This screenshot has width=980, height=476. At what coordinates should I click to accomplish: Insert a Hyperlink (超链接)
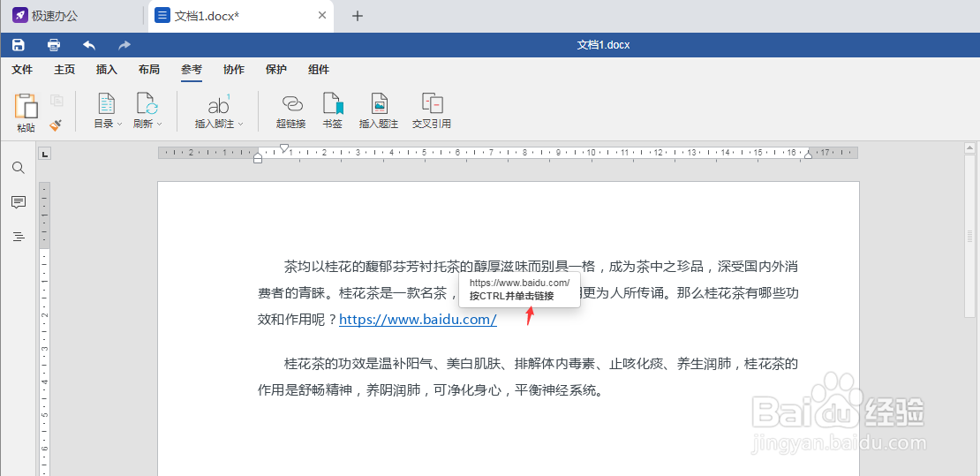click(291, 110)
